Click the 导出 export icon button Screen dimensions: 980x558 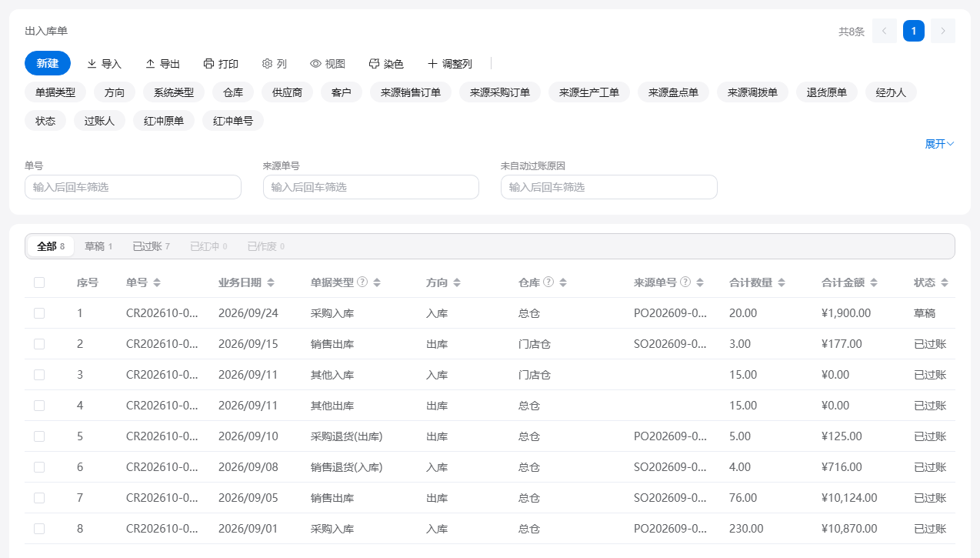[162, 64]
